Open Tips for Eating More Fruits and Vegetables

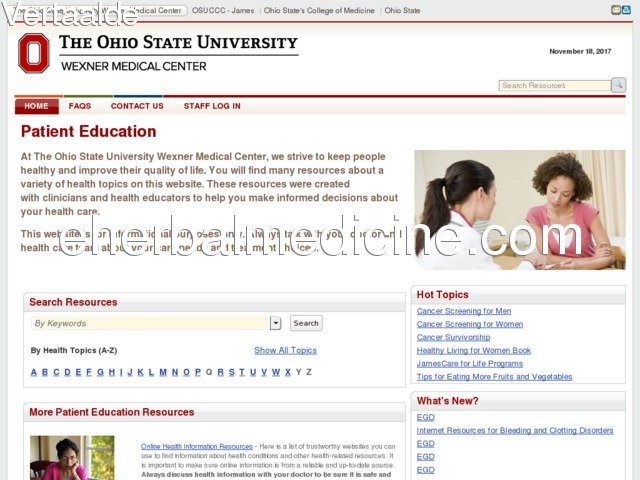click(494, 376)
